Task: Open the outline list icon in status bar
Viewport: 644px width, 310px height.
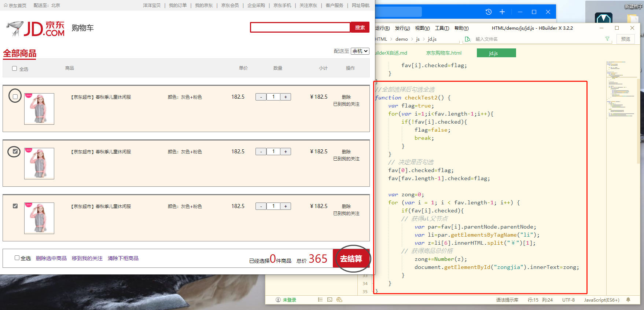Action: click(320, 300)
